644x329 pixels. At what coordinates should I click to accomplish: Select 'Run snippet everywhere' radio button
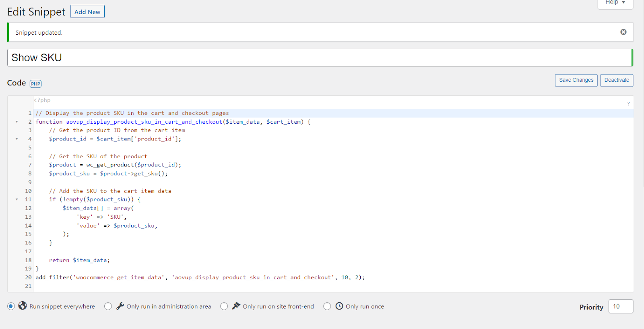click(x=11, y=306)
